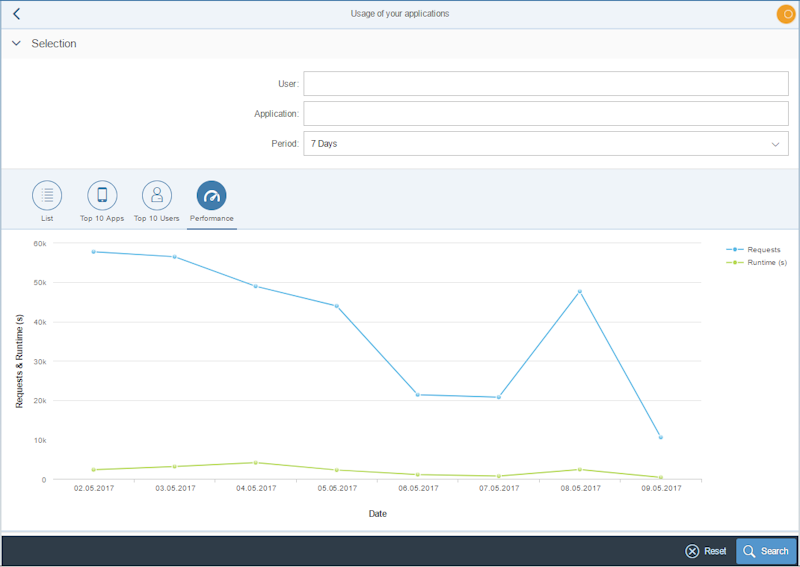Screen dimensions: 800x567
Task: Click the Search button
Action: coord(766,551)
